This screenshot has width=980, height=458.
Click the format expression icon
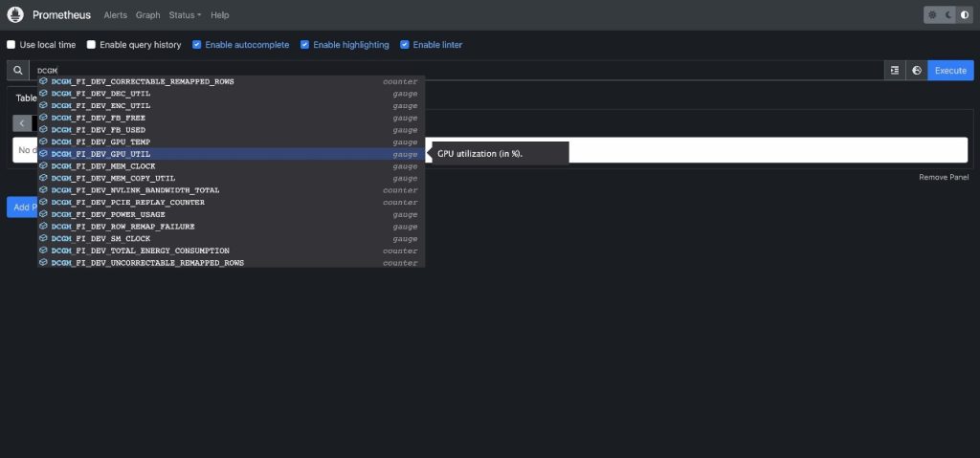[895, 71]
